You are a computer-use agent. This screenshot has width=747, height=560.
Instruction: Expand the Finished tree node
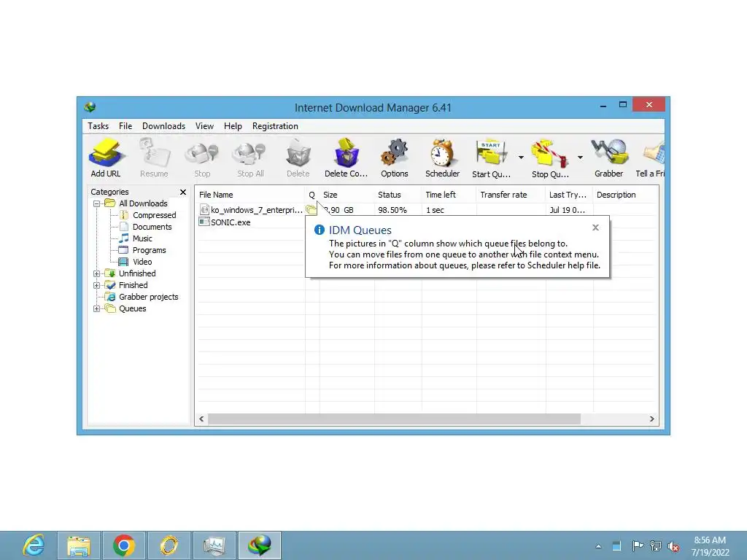coord(97,285)
